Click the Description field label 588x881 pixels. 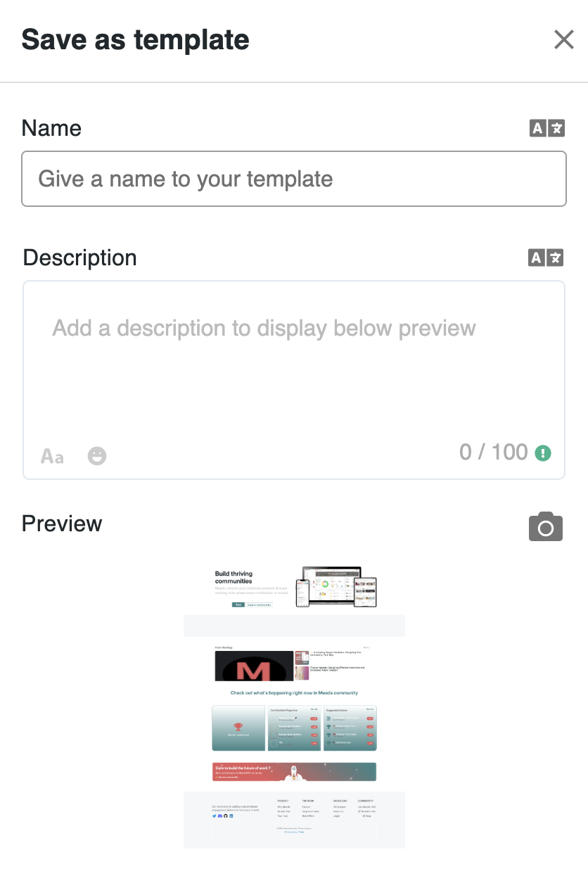(79, 258)
